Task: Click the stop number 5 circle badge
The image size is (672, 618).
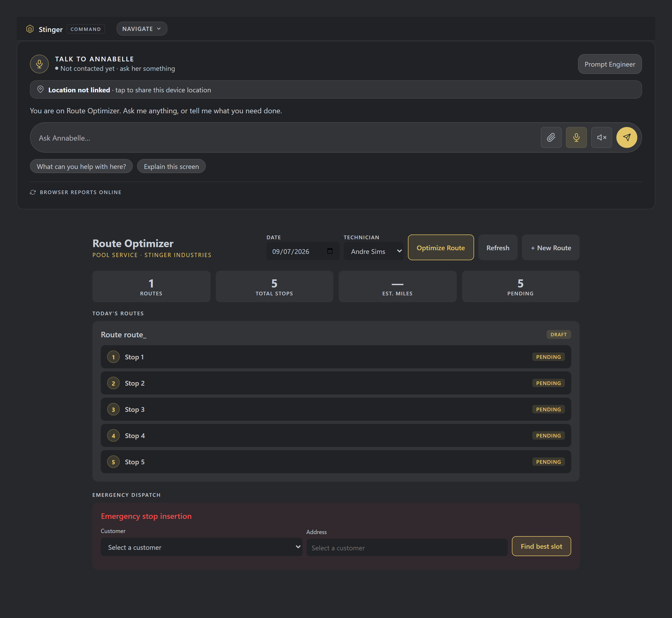Action: point(113,462)
